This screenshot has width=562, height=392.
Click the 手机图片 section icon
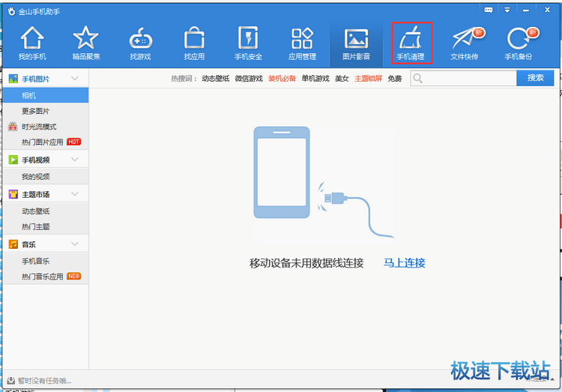(x=13, y=79)
